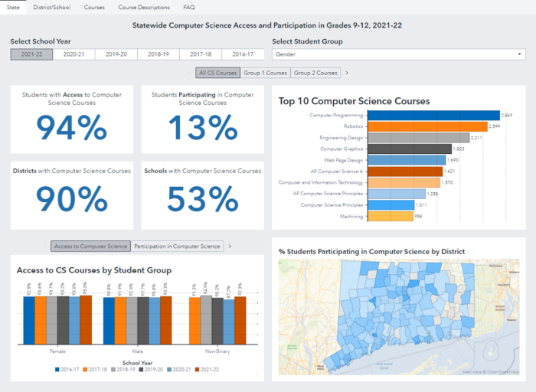536x392 pixels.
Task: Click the Robotics bar in Top 10 chart
Action: [404, 126]
